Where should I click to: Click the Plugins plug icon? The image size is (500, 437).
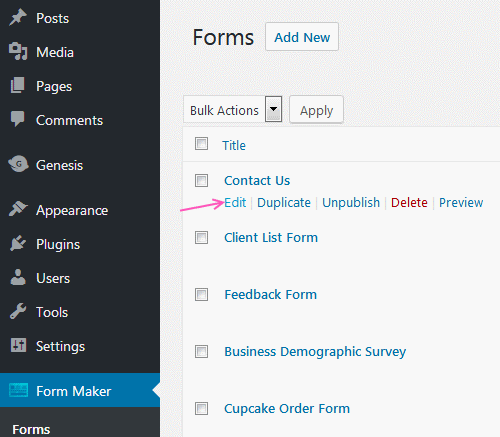(18, 243)
